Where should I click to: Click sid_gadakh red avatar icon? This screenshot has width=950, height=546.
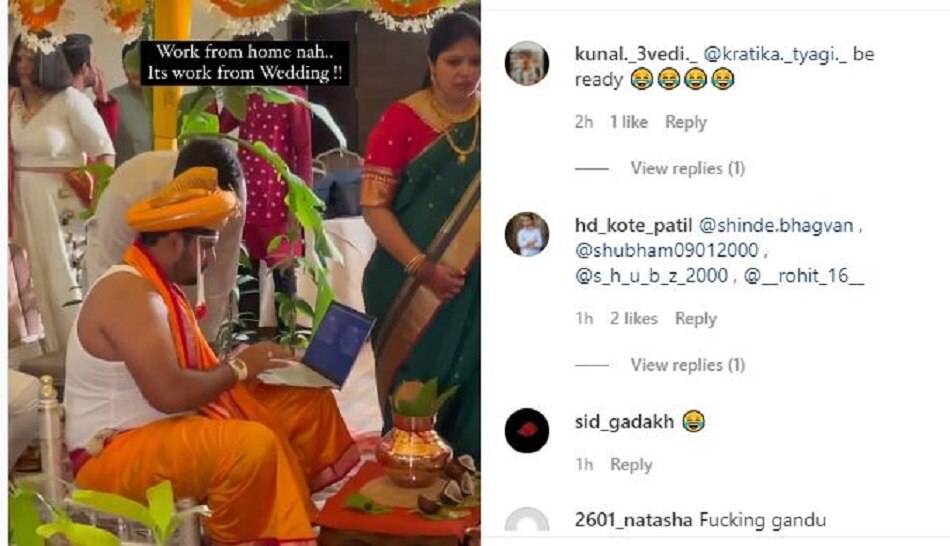tap(526, 431)
